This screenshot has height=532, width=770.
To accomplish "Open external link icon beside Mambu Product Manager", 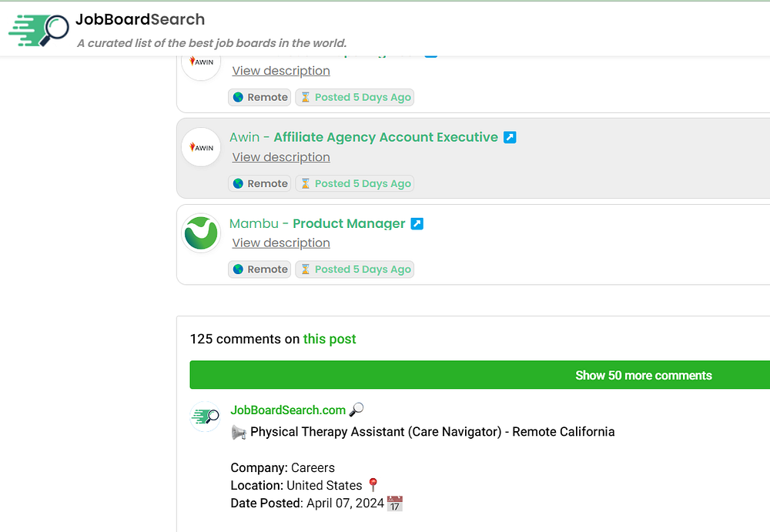I will pos(417,224).
